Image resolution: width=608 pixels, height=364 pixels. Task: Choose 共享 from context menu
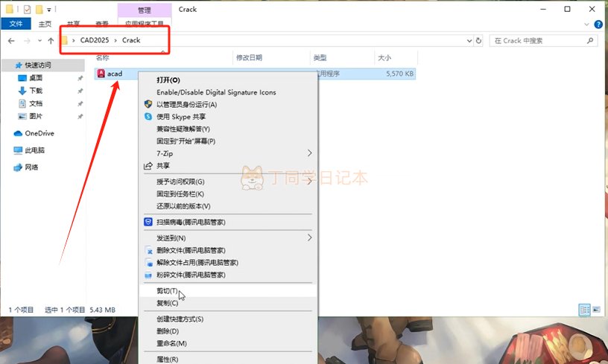pyautogui.click(x=229, y=166)
